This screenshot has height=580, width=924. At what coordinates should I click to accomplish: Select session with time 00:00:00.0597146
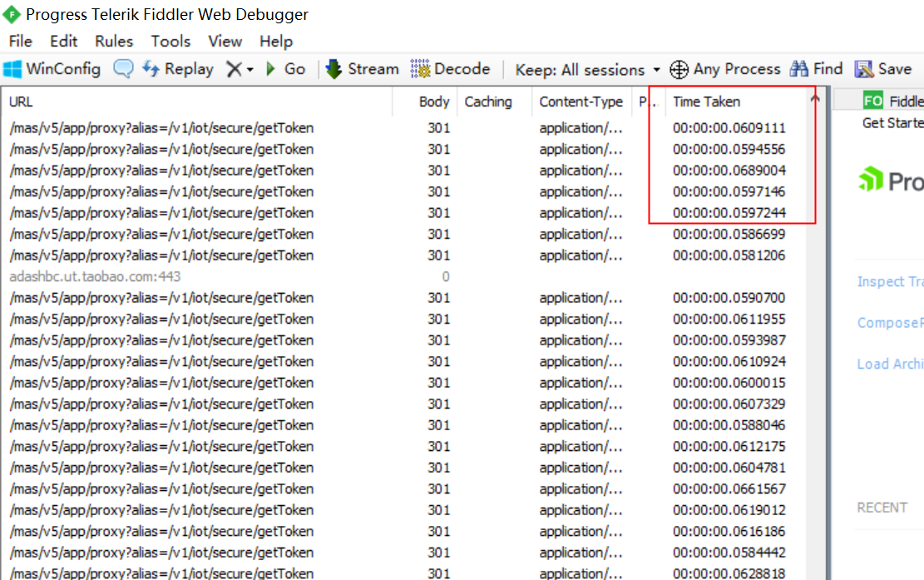(403, 191)
